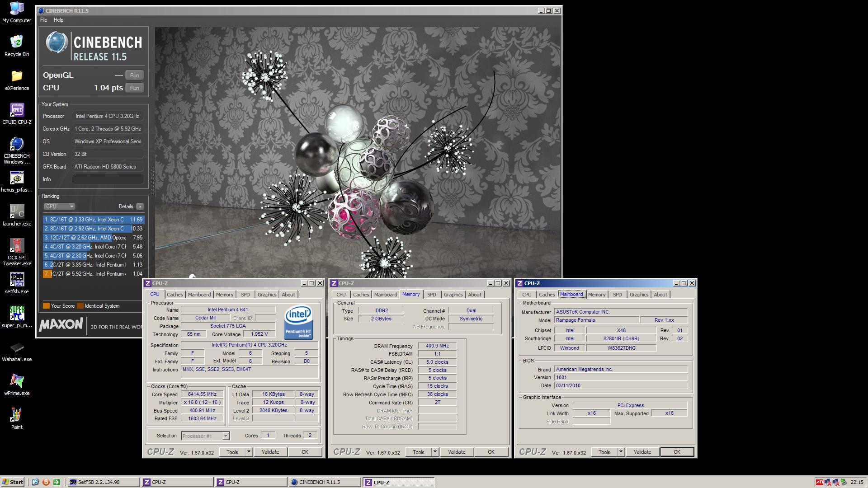868x488 pixels.
Task: Open Processor #1 selection dropdown
Action: click(x=226, y=436)
